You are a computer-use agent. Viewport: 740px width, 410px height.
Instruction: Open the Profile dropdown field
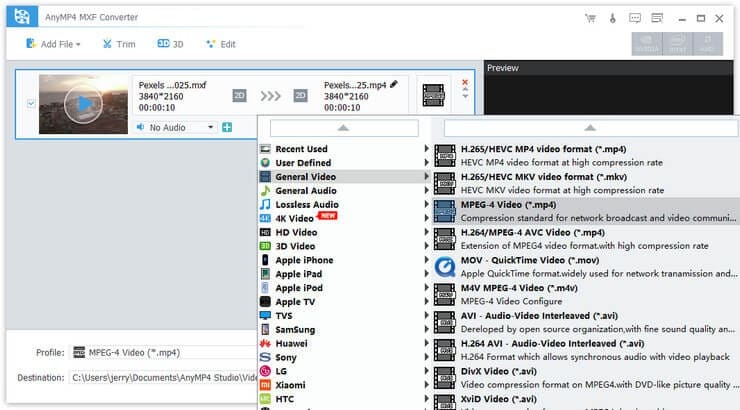pyautogui.click(x=163, y=353)
